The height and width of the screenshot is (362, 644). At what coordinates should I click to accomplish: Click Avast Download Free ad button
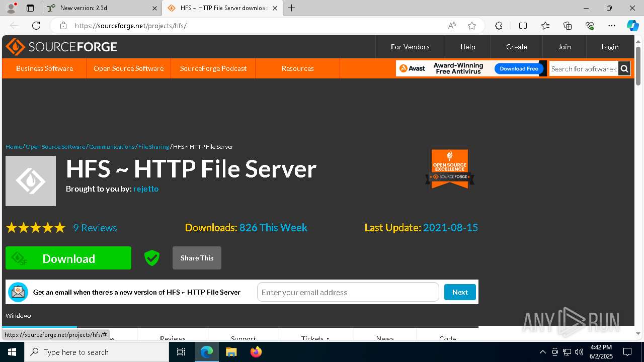pyautogui.click(x=519, y=68)
